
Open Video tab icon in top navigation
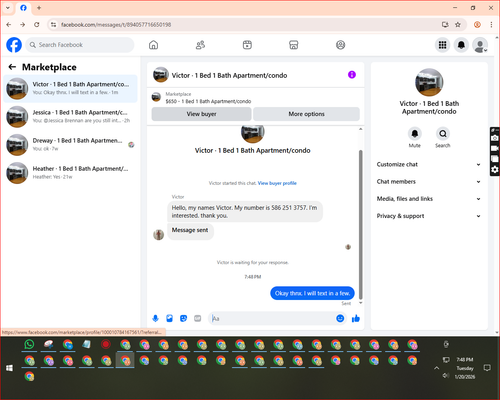(x=247, y=45)
